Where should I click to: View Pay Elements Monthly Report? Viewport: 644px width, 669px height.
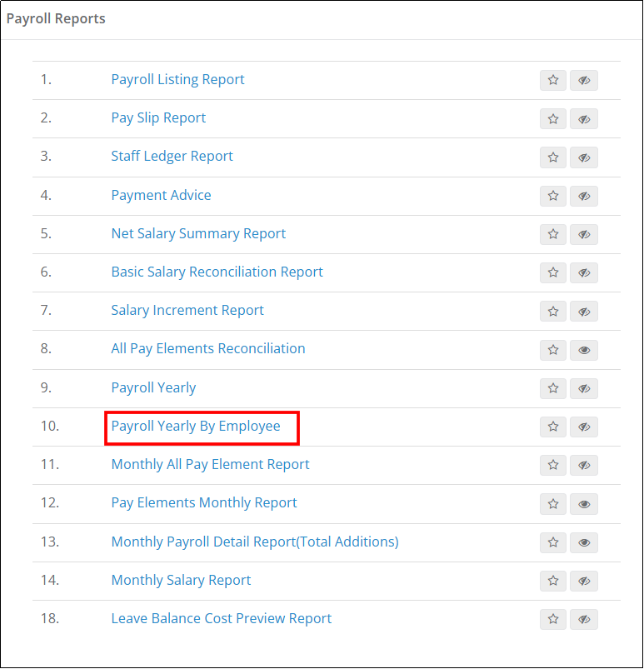[204, 503]
